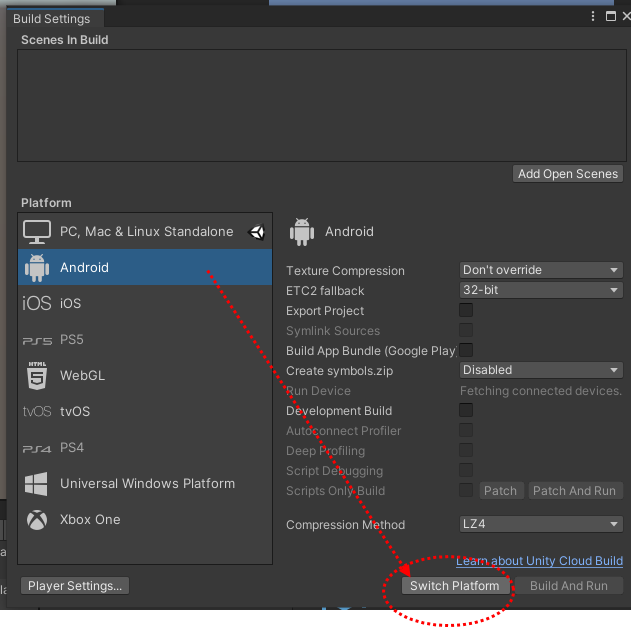Screen dimensions: 631x627
Task: Open the Build Settings kebab options menu
Action: (x=593, y=16)
